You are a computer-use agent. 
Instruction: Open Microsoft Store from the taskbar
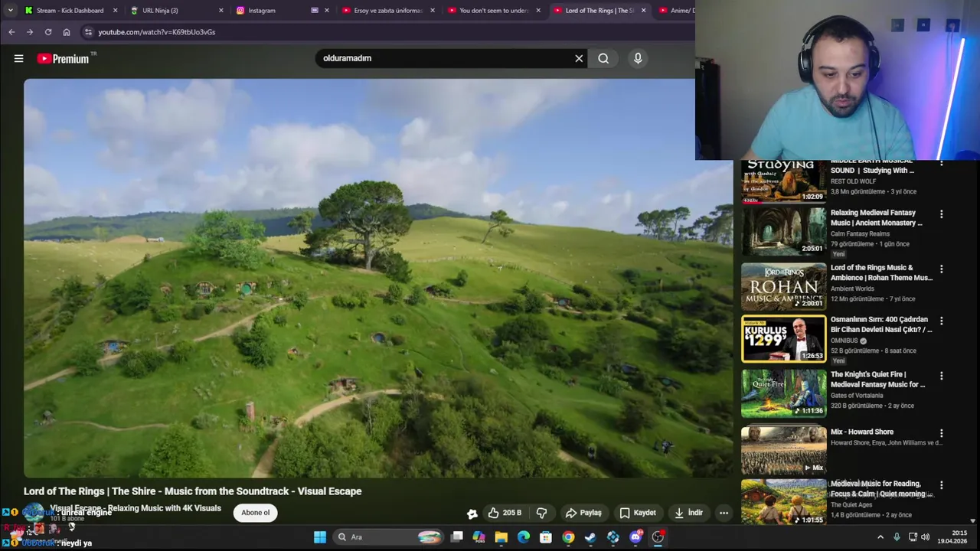pyautogui.click(x=546, y=537)
